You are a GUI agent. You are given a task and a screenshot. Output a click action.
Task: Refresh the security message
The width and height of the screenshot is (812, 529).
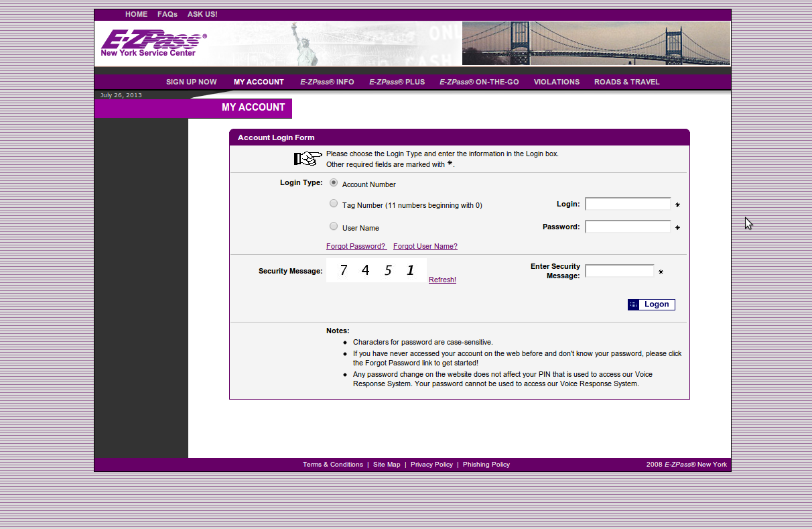pos(442,280)
